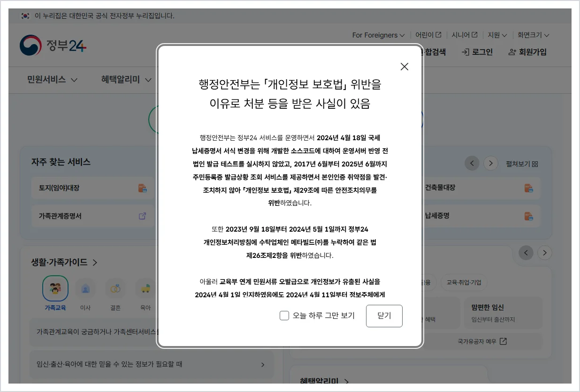
Task: Go to next in 자주 찾는 서비스
Action: click(x=491, y=163)
